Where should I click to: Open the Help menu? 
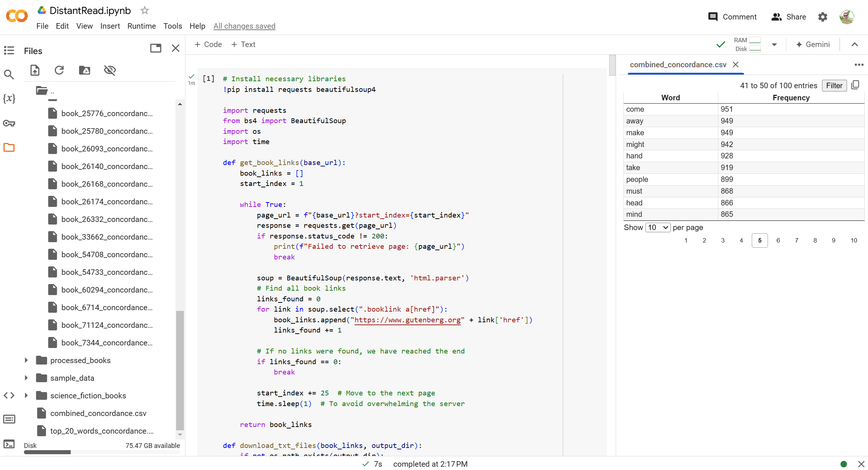[197, 26]
